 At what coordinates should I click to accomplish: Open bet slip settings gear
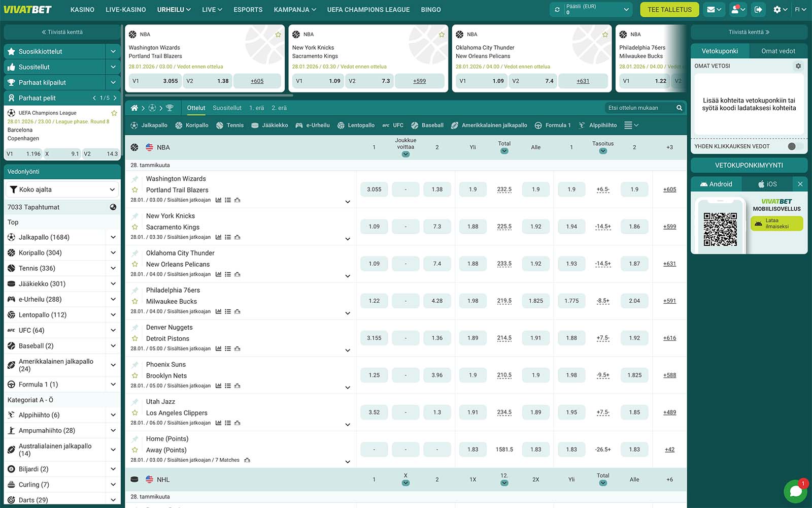click(798, 66)
